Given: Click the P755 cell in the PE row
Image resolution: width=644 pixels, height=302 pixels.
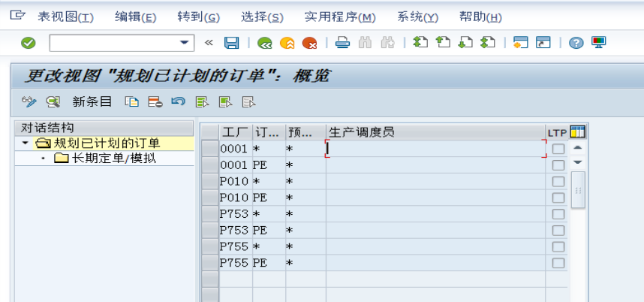Looking at the screenshot, I should pos(234,263).
